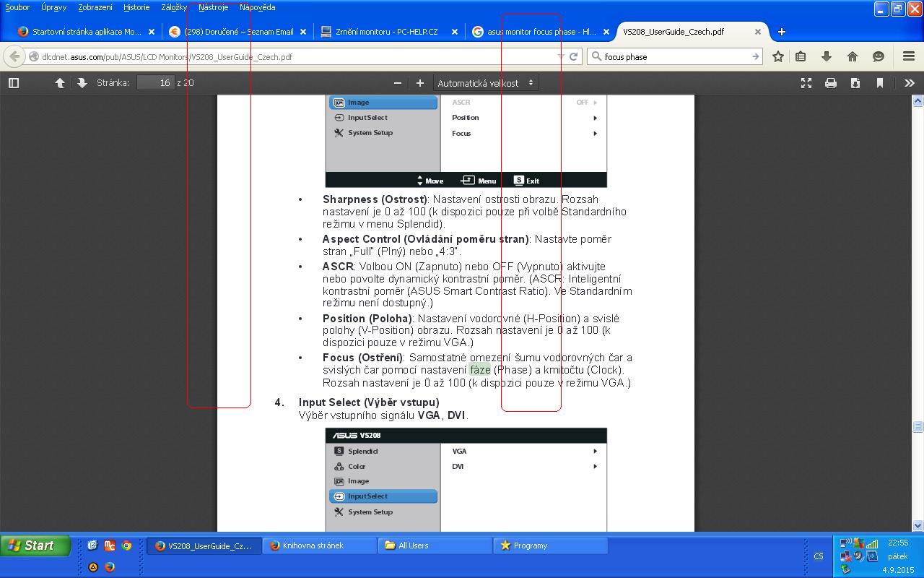This screenshot has height=578, width=924.
Task: Switch to the Knihovna stránek taskbar window
Action: click(x=319, y=545)
